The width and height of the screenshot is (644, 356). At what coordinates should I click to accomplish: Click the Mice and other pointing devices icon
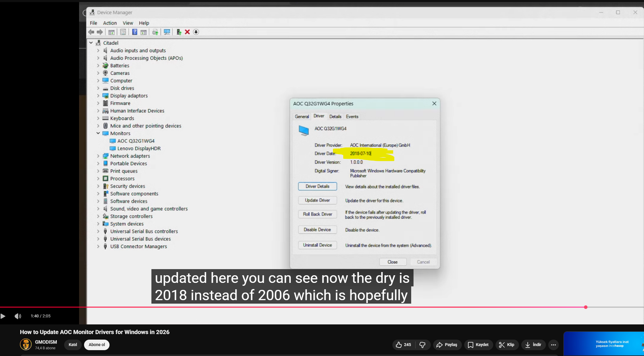pos(105,126)
